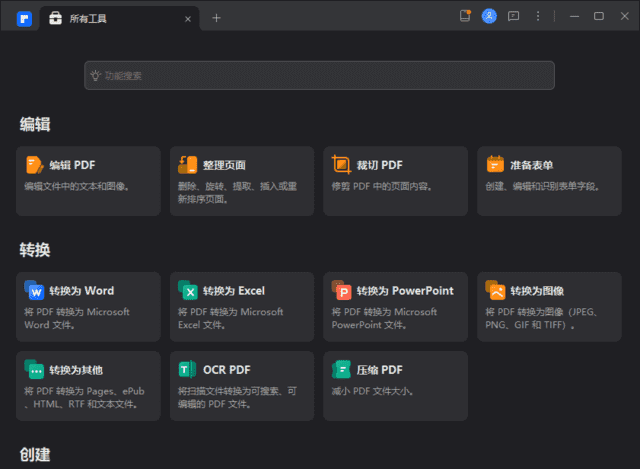Launch the OCR PDF tool icon
This screenshot has height=469, width=640.
click(188, 369)
